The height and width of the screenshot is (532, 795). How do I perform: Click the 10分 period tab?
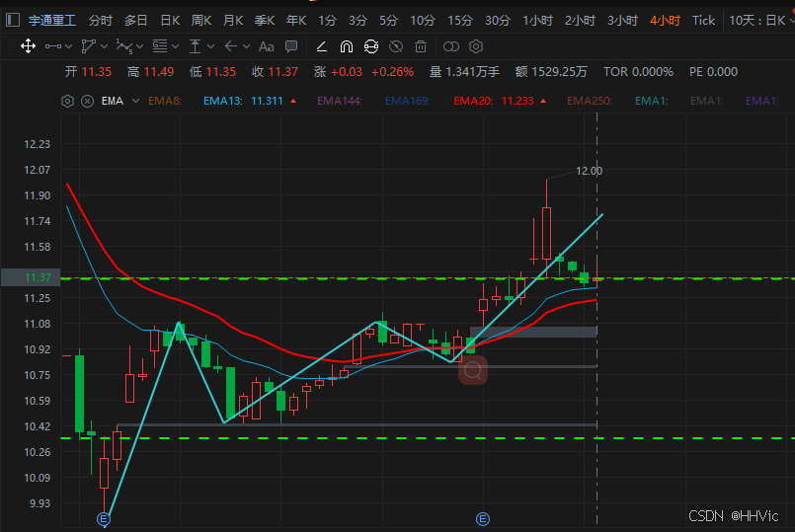pyautogui.click(x=423, y=21)
